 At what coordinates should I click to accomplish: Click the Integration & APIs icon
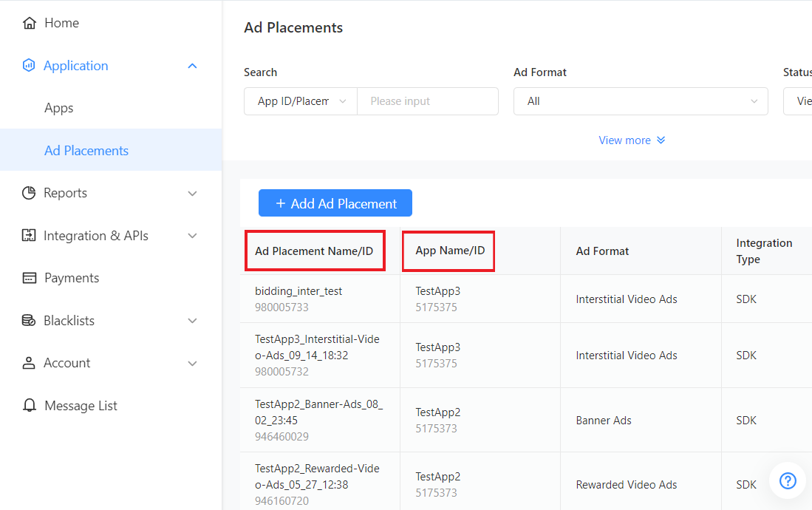tap(29, 236)
